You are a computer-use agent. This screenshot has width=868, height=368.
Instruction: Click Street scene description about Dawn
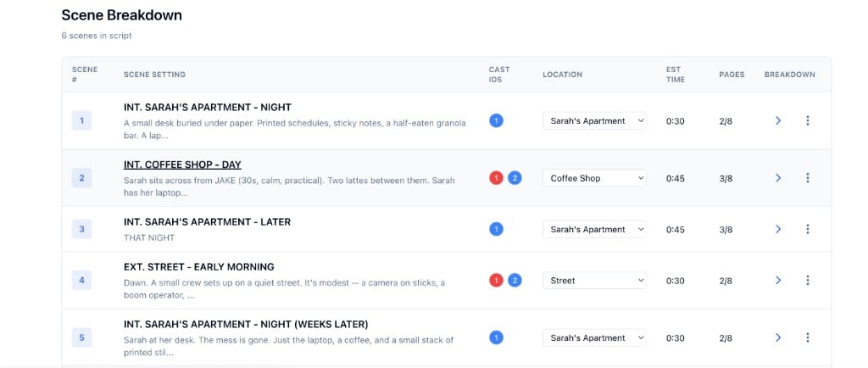(x=285, y=289)
